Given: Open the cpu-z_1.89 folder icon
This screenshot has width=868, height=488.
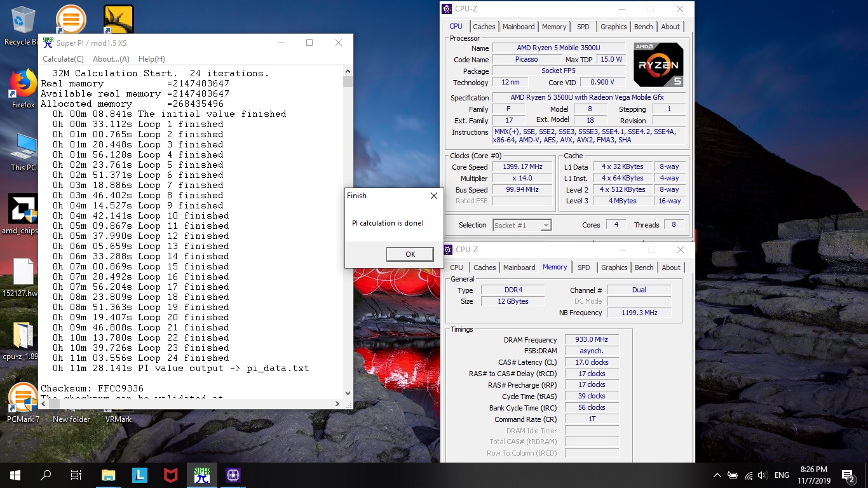Looking at the screenshot, I should pyautogui.click(x=23, y=335).
